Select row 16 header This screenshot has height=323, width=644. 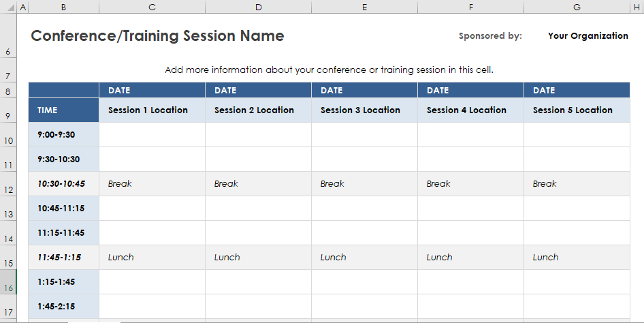[x=8, y=282]
